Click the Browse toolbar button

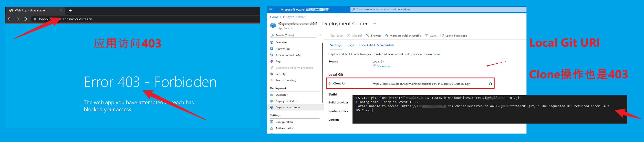pos(373,36)
